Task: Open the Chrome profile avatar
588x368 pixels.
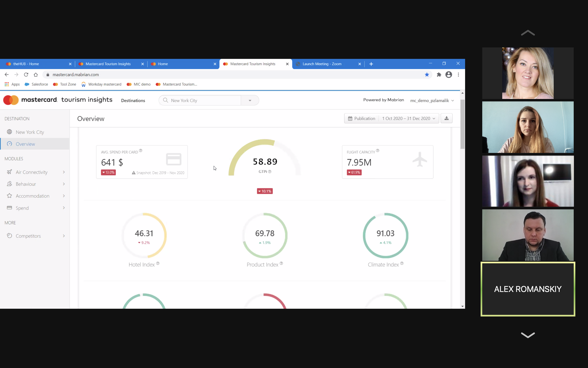Action: tap(449, 74)
